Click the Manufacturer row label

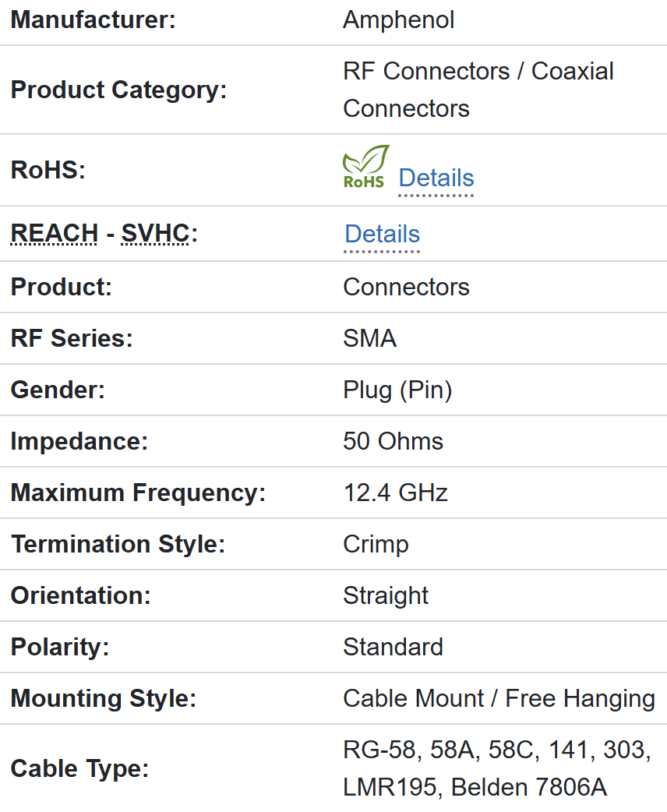93,20
